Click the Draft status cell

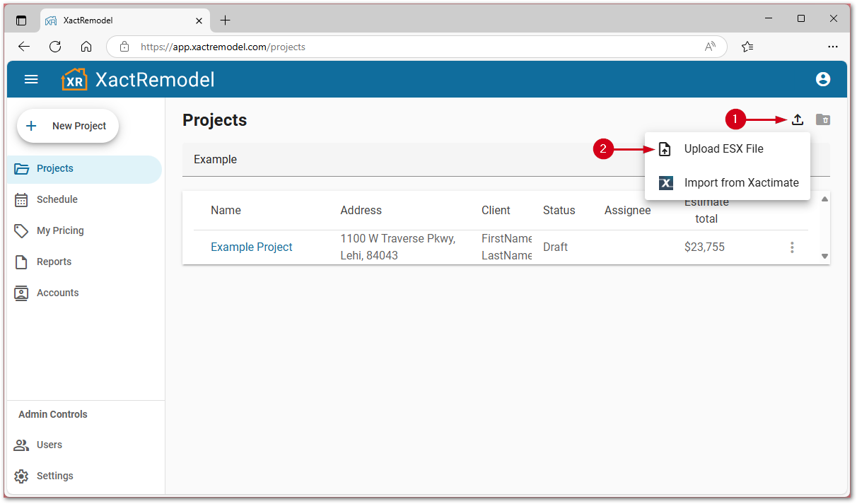555,247
